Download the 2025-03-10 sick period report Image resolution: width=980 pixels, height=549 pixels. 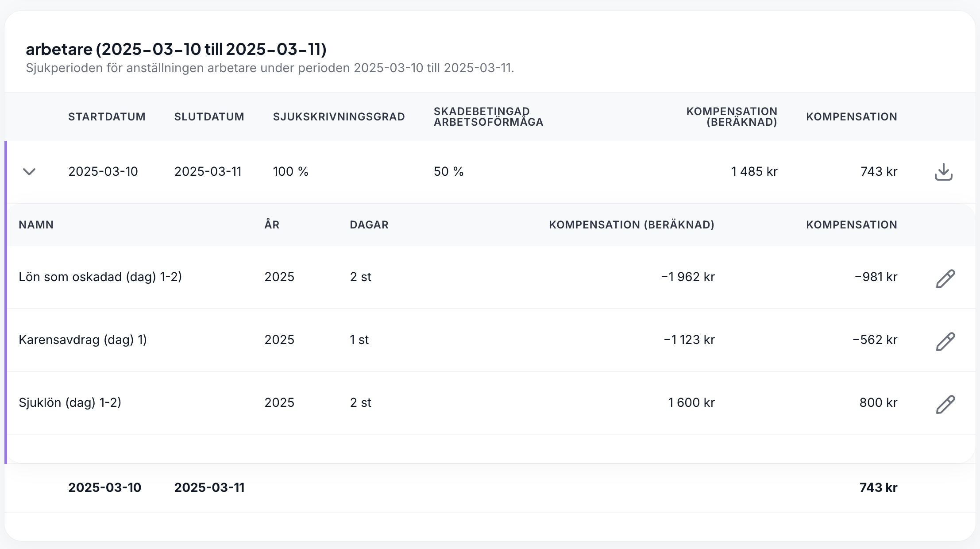(943, 172)
